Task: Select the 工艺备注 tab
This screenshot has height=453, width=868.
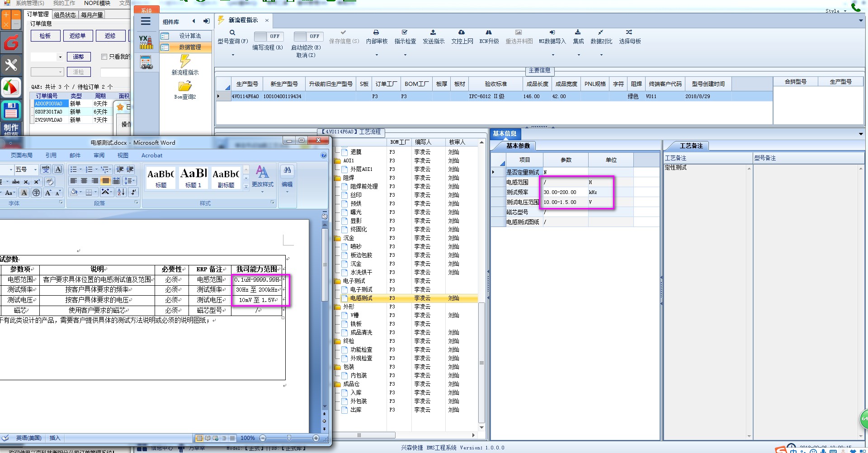Action: pyautogui.click(x=691, y=146)
